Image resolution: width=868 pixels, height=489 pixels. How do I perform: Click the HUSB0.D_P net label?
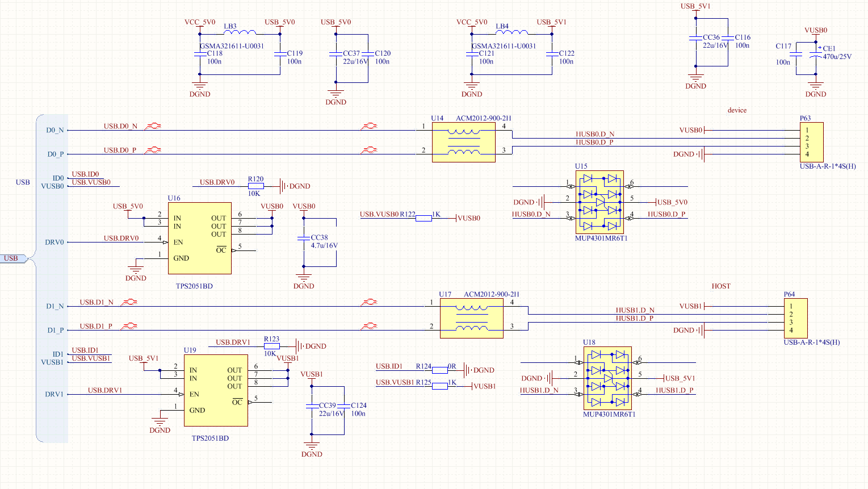click(x=594, y=142)
